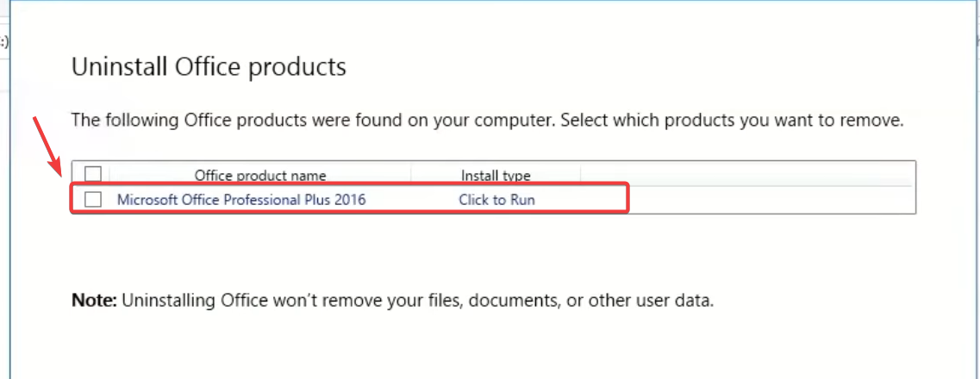Viewport: 980px width, 379px height.
Task: Sort by the Office product name column header
Action: click(259, 176)
